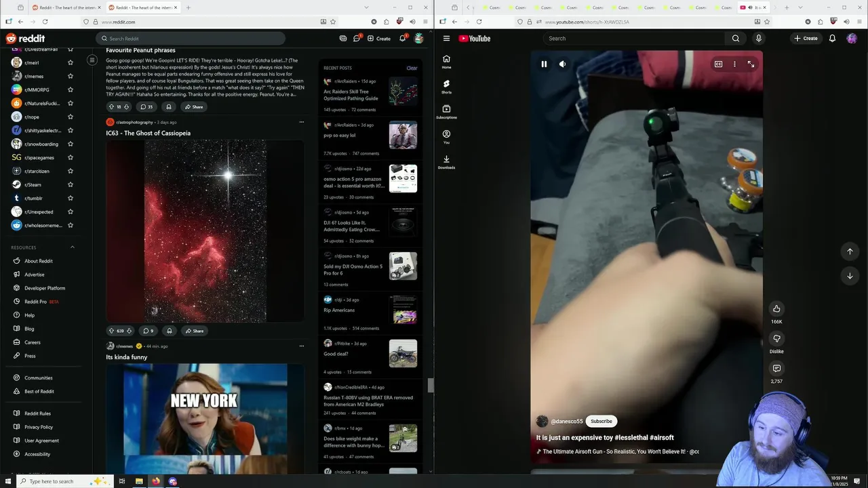Collapse the Resources section
Viewport: 868px width, 488px height.
[73, 247]
